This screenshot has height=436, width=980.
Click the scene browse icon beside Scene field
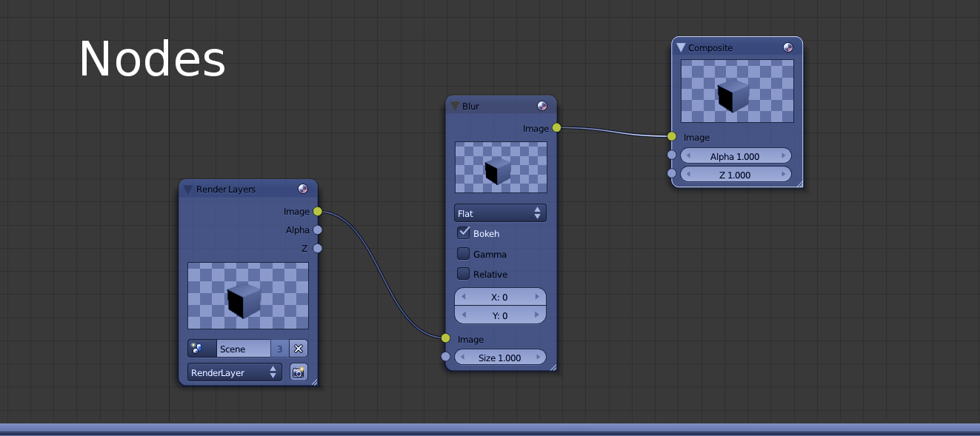point(202,349)
